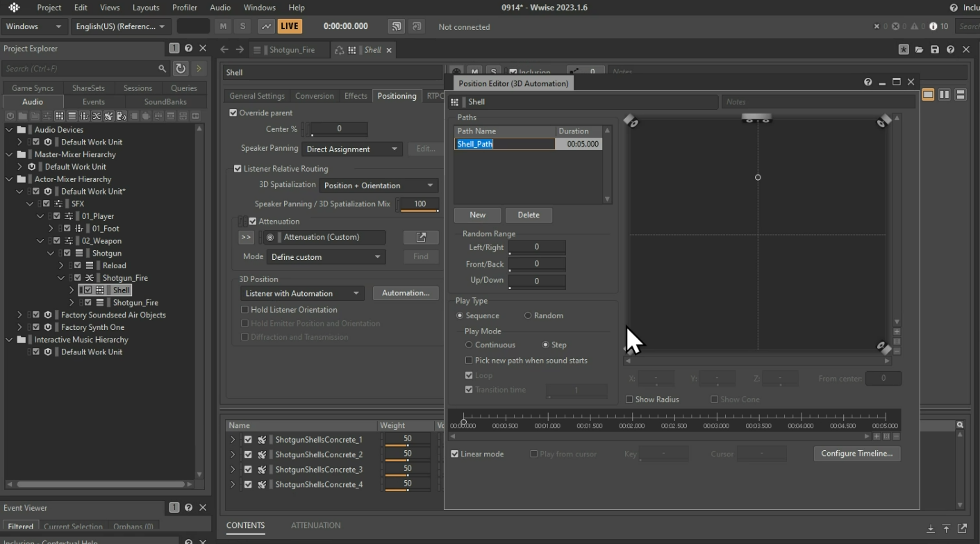This screenshot has width=980, height=544.
Task: Enable Show Radius checkbox
Action: [x=629, y=399]
